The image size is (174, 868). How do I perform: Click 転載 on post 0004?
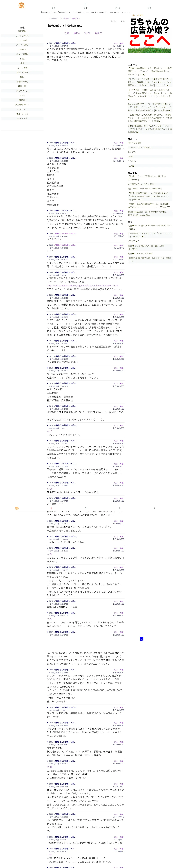[116, 211]
